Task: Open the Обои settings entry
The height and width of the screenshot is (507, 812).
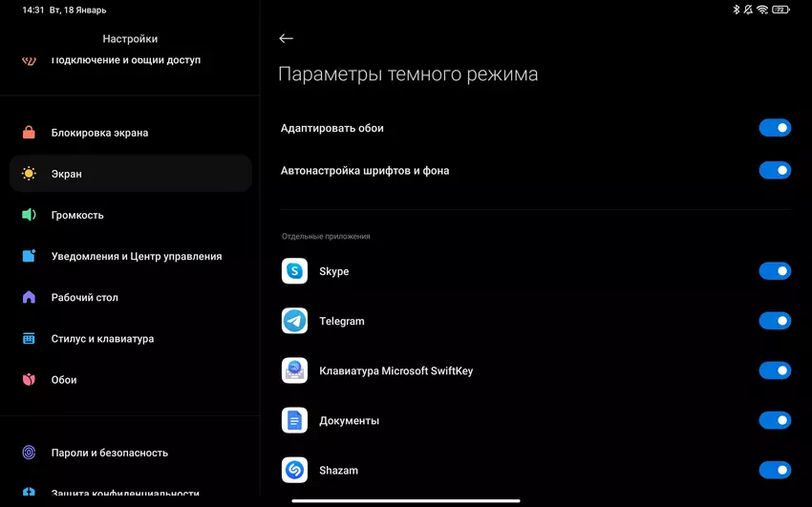Action: (x=131, y=380)
